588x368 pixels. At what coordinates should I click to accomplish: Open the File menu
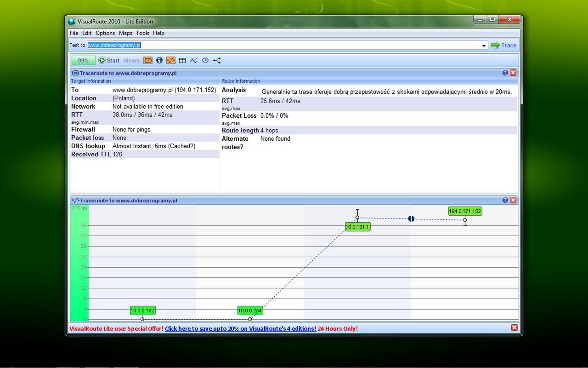tap(73, 33)
